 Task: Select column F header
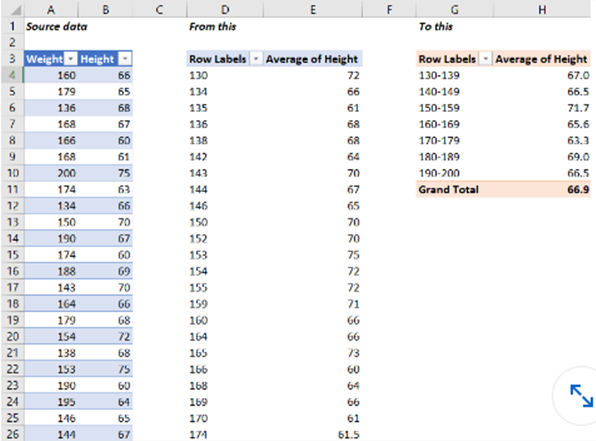click(x=389, y=9)
